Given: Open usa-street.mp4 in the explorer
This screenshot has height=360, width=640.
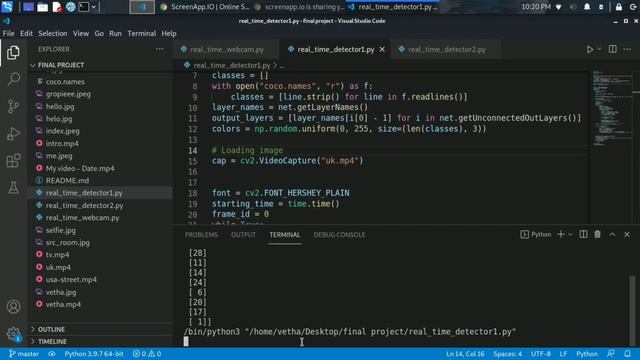Looking at the screenshot, I should tap(100, 280).
